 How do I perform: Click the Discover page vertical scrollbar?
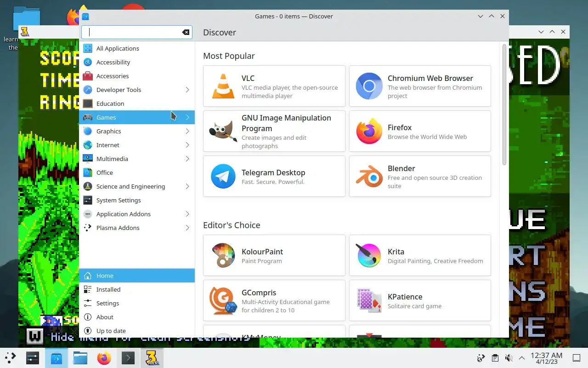(x=504, y=105)
